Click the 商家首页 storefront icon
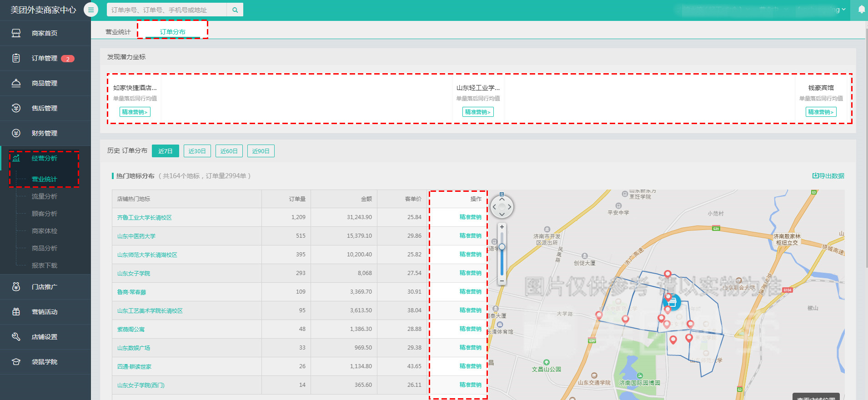This screenshot has width=868, height=400. 16,33
